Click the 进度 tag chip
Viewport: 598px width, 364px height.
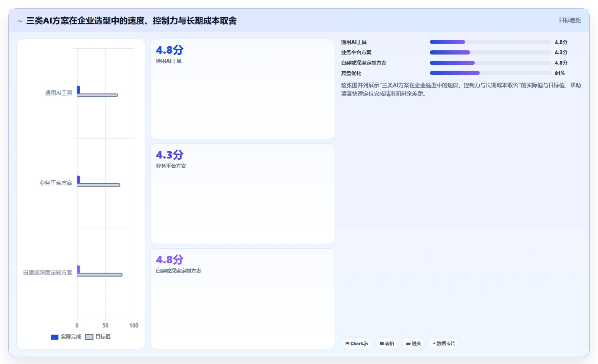413,343
